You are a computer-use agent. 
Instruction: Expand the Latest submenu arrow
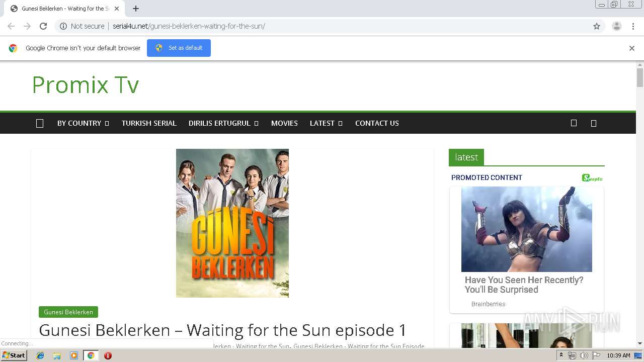[x=340, y=123]
